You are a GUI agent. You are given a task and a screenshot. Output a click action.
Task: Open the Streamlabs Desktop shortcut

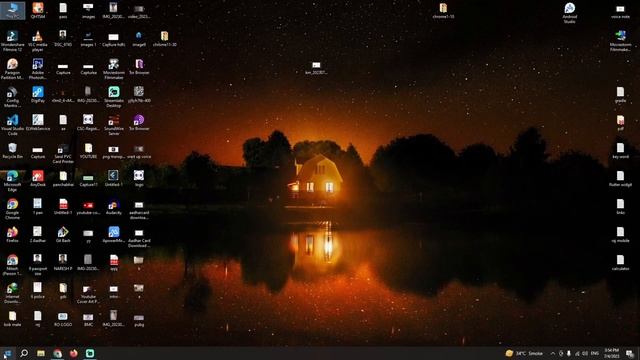pos(113,97)
